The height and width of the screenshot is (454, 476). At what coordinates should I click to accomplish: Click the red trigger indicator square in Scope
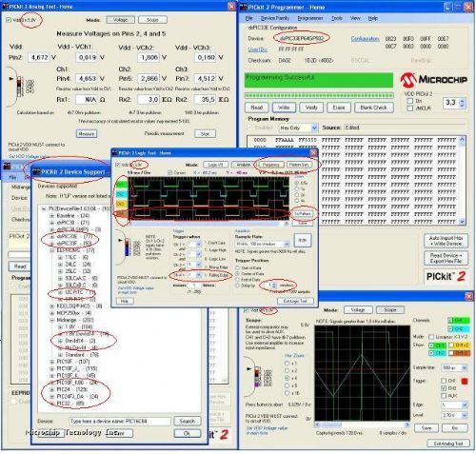(464, 381)
